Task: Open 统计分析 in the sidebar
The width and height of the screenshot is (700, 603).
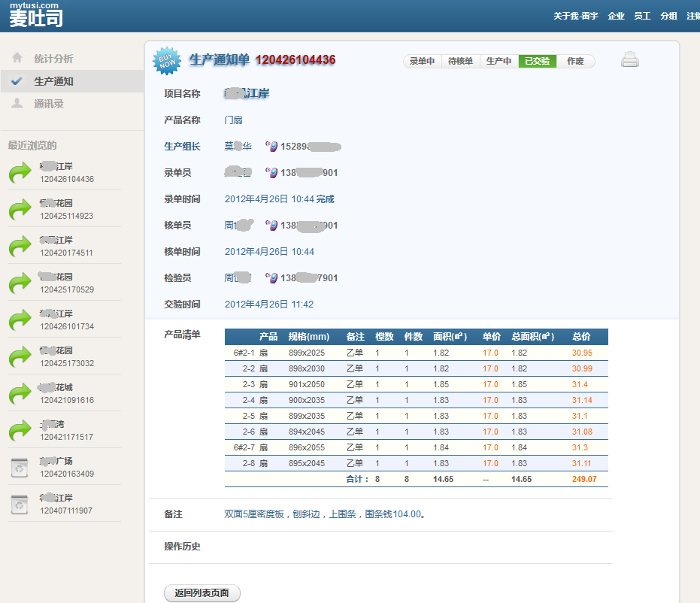Action: 53,59
